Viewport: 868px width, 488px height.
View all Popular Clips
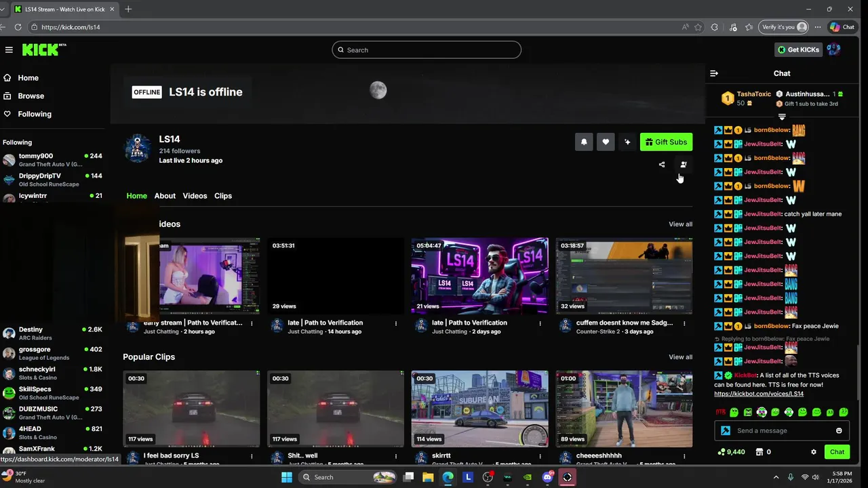[x=680, y=357]
